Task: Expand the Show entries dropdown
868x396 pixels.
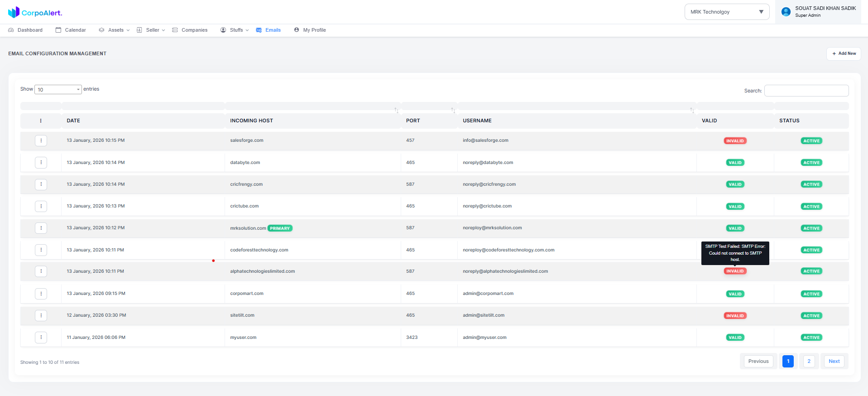Action: coord(58,90)
